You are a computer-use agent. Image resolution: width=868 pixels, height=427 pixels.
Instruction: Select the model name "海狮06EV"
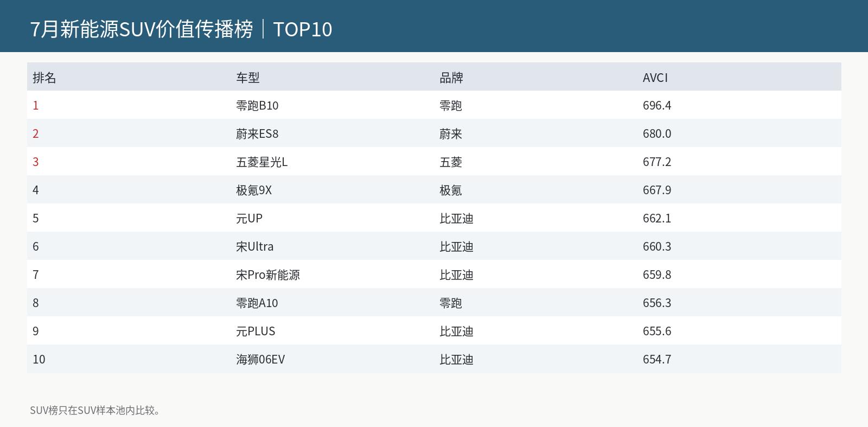point(260,359)
